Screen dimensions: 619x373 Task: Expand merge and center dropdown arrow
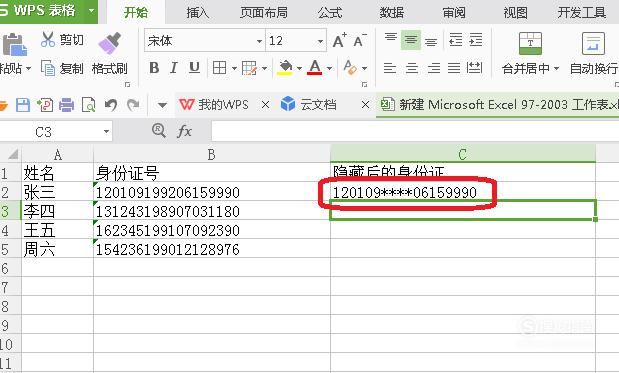[557, 69]
